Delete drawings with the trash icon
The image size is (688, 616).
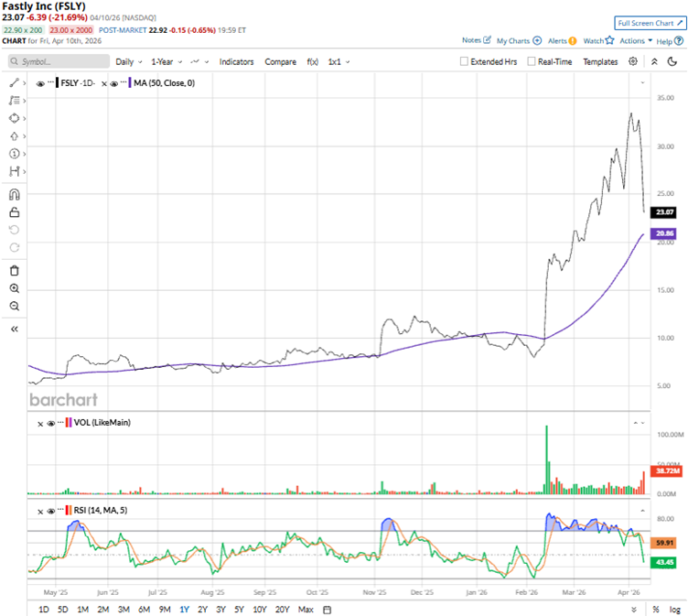tap(14, 270)
